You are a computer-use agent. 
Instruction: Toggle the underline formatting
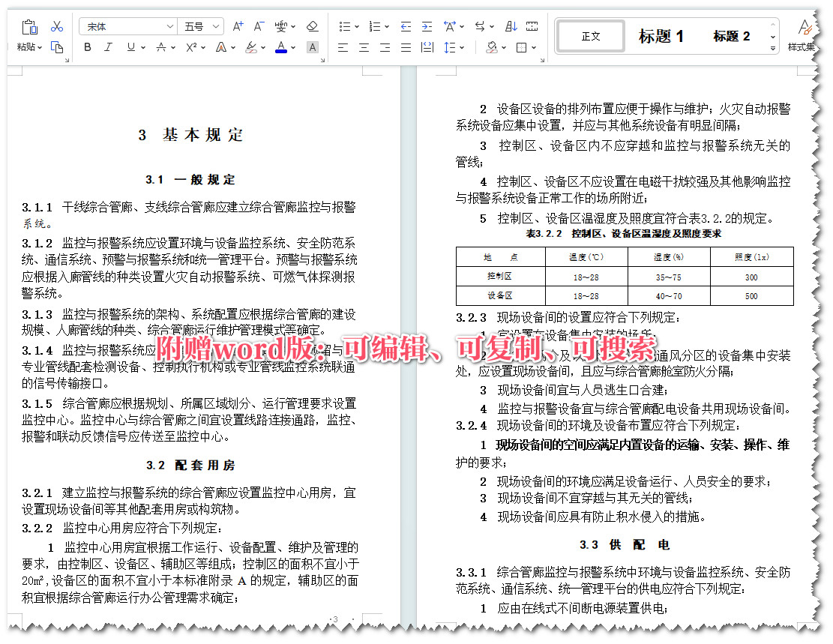(131, 47)
